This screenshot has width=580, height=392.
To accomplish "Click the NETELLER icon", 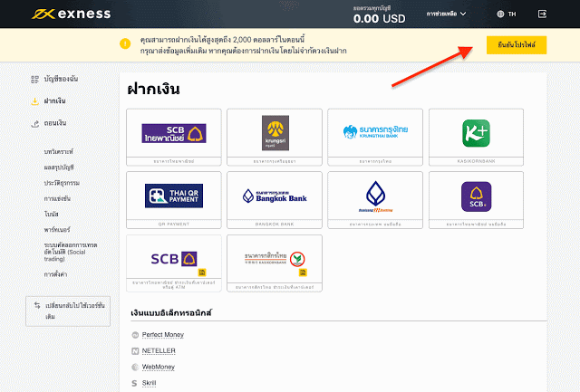I will 135,351.
